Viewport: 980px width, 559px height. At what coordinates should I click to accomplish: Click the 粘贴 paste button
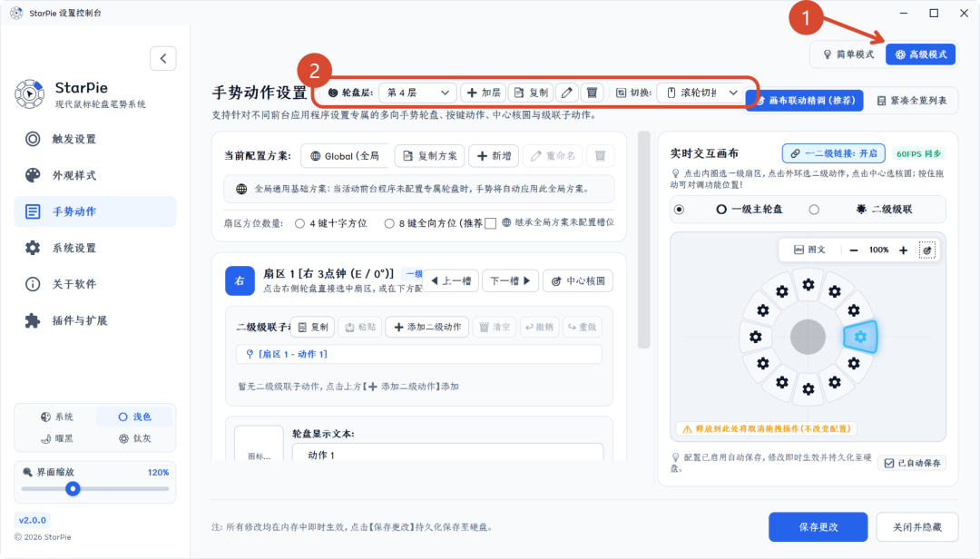click(x=360, y=327)
